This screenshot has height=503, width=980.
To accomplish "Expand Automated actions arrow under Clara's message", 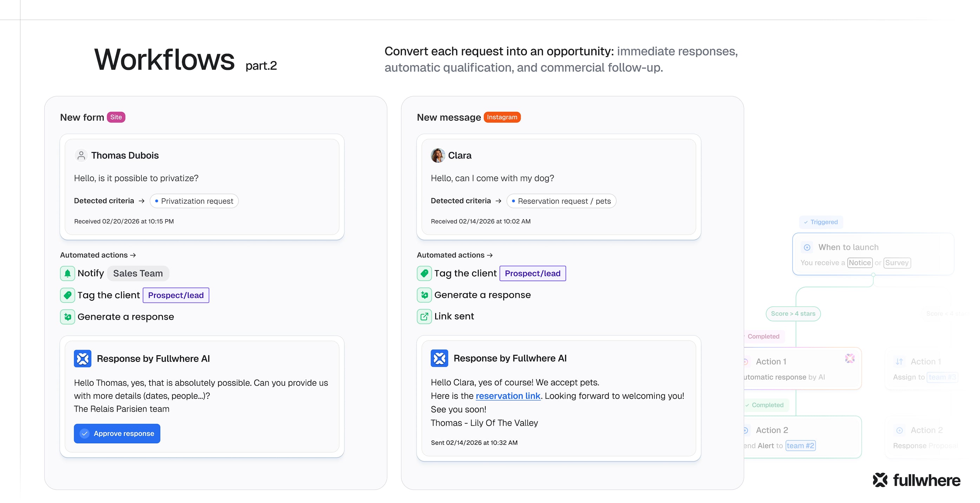I will [489, 255].
